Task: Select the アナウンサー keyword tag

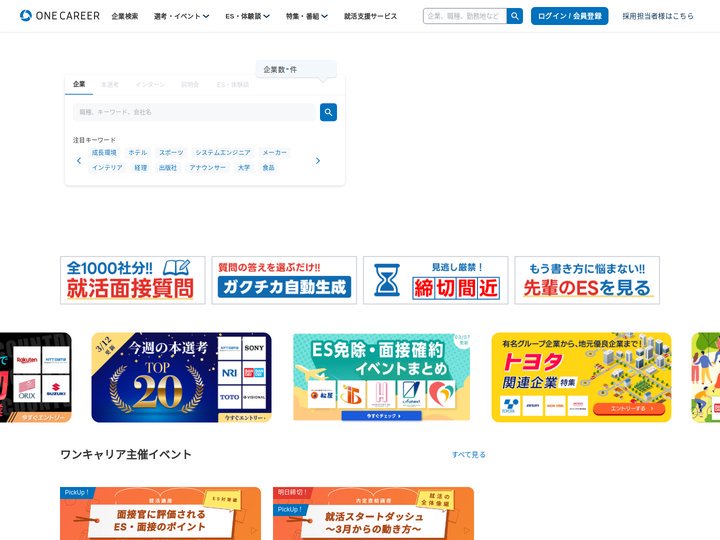Action: pyautogui.click(x=208, y=168)
